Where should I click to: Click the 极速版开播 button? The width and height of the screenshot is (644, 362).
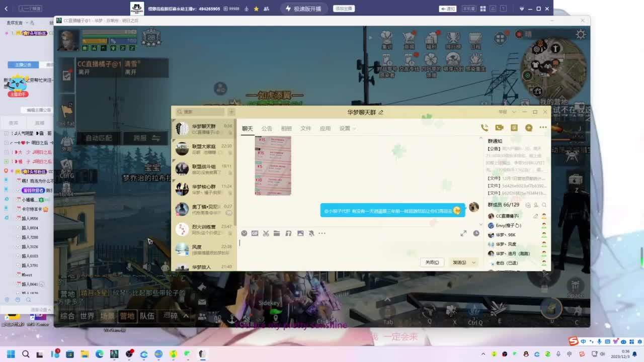pos(303,9)
